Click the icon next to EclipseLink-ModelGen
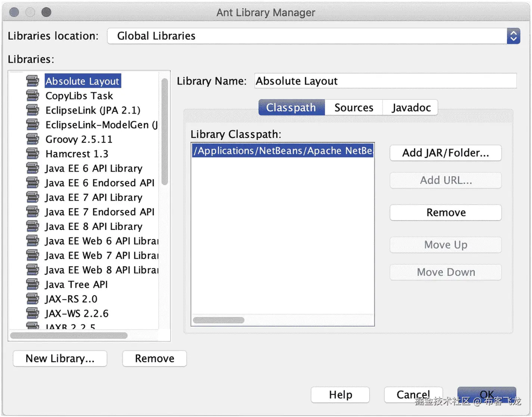Image resolution: width=532 pixels, height=417 pixels. [32, 125]
